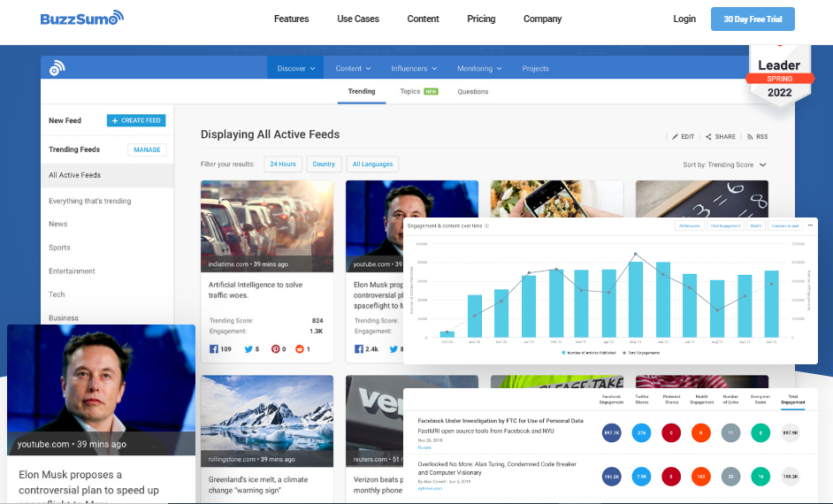Switch to the Topics tab
This screenshot has height=504, width=833.
[x=418, y=91]
